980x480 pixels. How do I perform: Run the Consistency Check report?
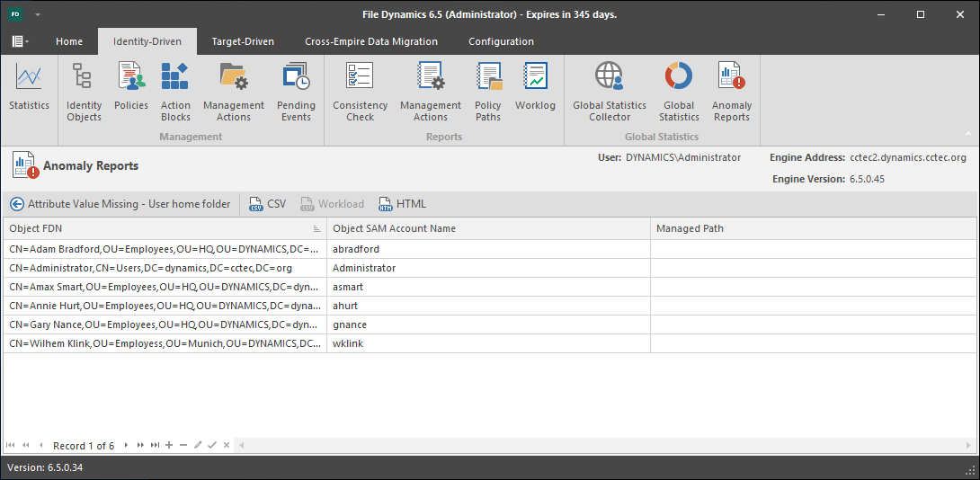360,92
